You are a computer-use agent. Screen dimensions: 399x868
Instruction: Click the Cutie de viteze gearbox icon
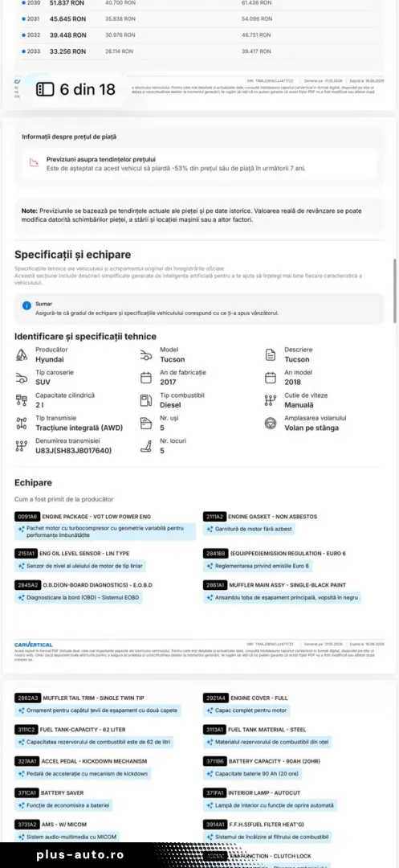271,401
